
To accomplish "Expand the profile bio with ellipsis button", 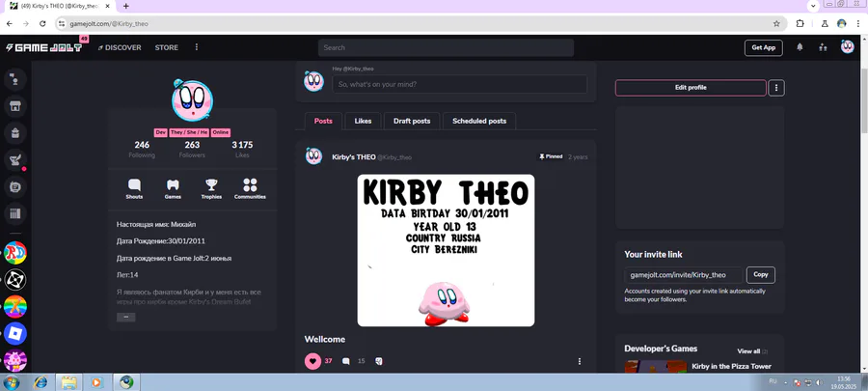I will (125, 317).
